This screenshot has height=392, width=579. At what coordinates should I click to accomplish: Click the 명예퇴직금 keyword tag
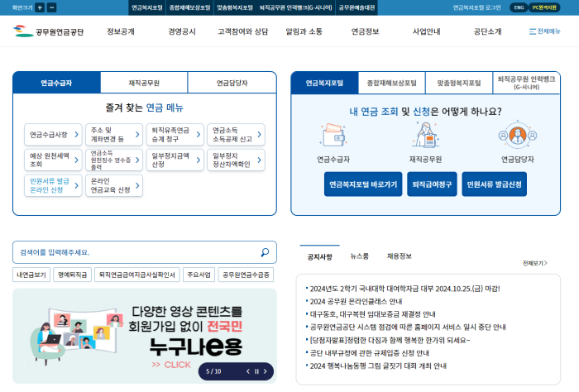pos(73,275)
